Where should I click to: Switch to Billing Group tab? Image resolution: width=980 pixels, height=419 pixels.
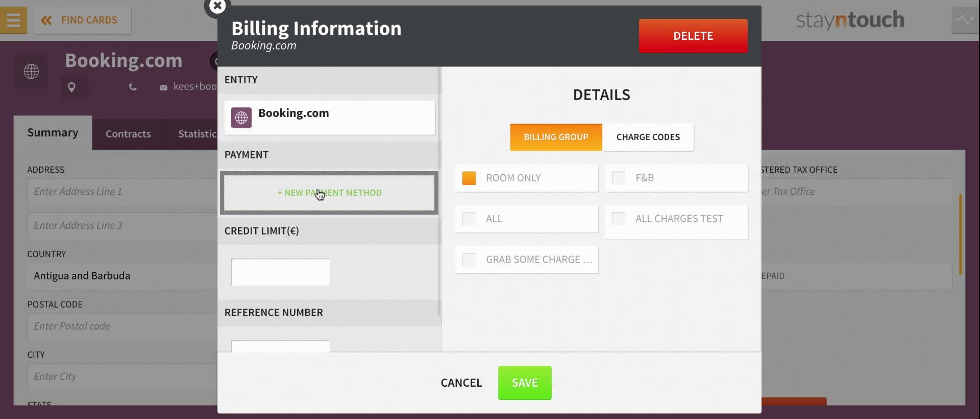556,137
